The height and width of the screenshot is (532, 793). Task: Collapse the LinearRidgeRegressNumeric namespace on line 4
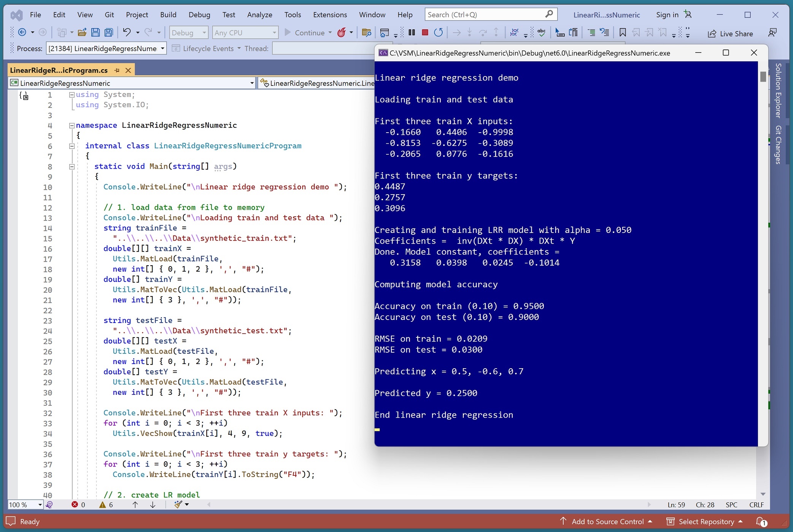point(72,125)
